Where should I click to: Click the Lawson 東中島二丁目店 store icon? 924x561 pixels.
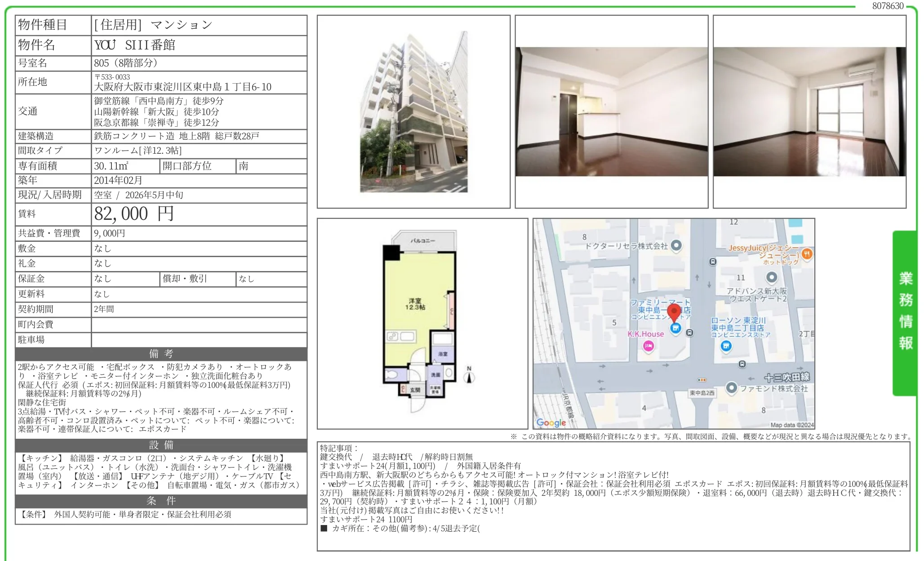point(726,347)
